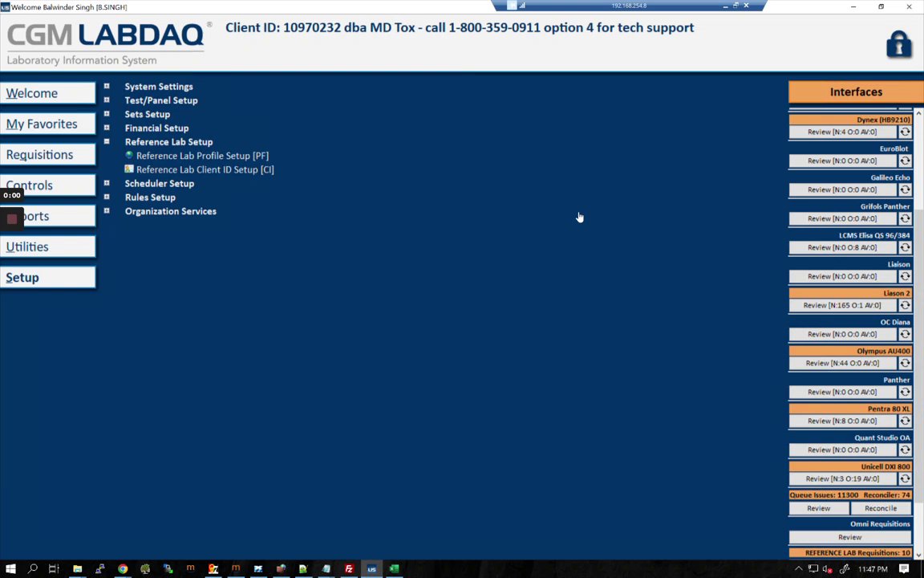
Task: Expand the Rules Setup node
Action: click(107, 197)
